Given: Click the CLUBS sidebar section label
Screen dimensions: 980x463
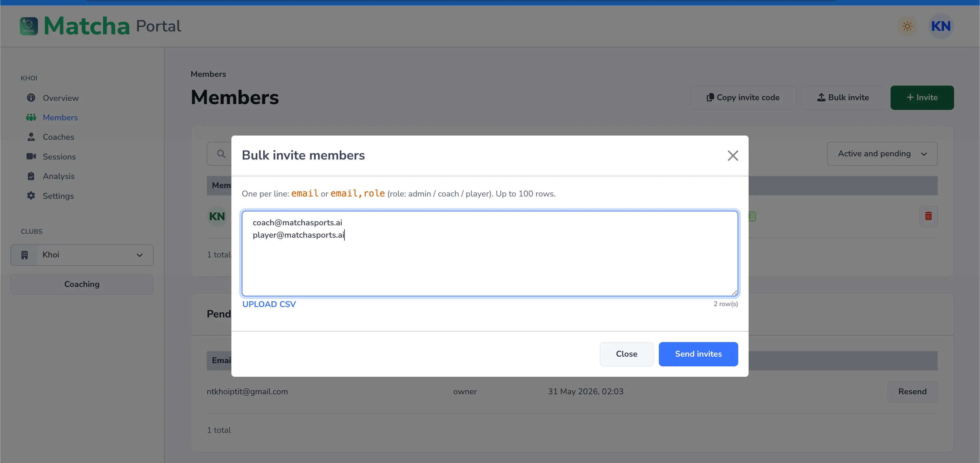Looking at the screenshot, I should coord(31,231).
